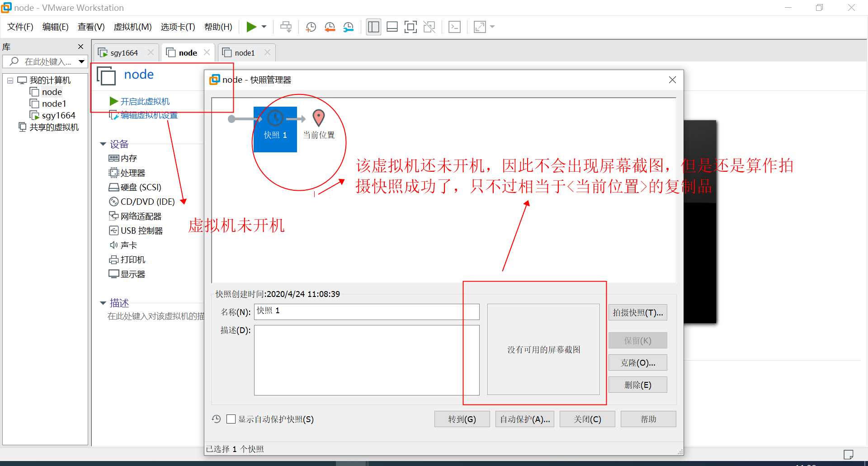868x466 pixels.
Task: Toggle the thumbnail bar view icon
Action: tap(392, 27)
